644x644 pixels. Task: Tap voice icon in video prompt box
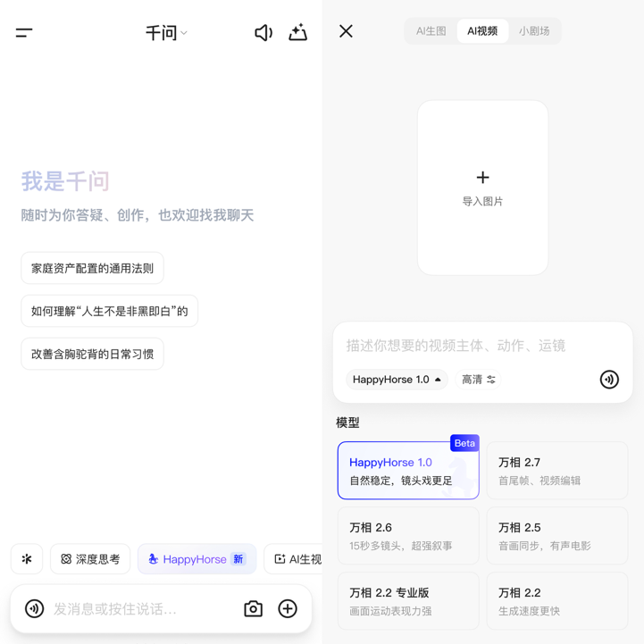(609, 380)
